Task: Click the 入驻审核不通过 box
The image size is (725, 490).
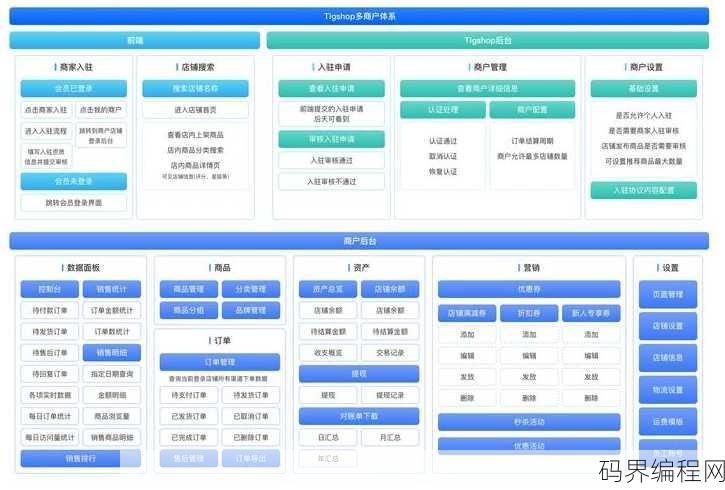Action: click(x=331, y=182)
